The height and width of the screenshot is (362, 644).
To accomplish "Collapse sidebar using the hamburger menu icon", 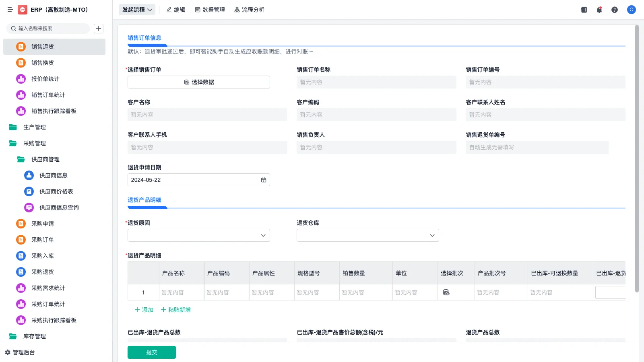I will [x=10, y=10].
